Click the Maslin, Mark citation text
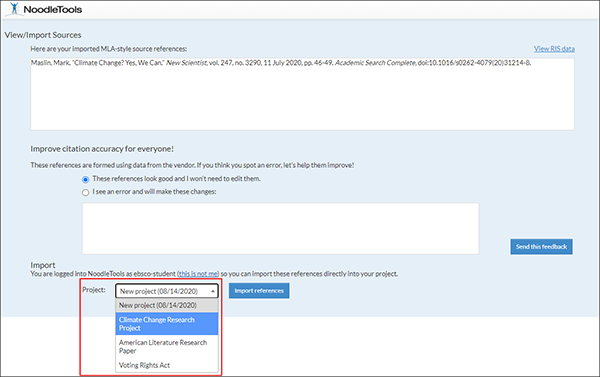 (281, 63)
